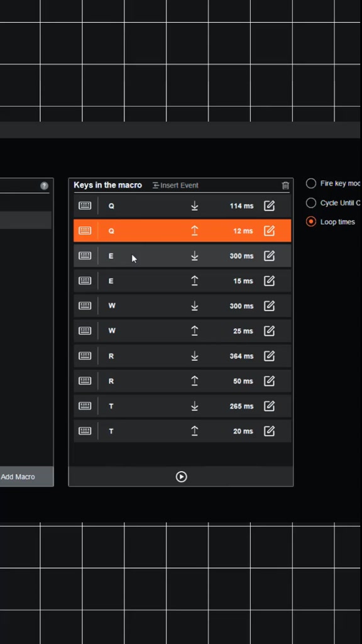Open the help question mark icon

click(45, 186)
